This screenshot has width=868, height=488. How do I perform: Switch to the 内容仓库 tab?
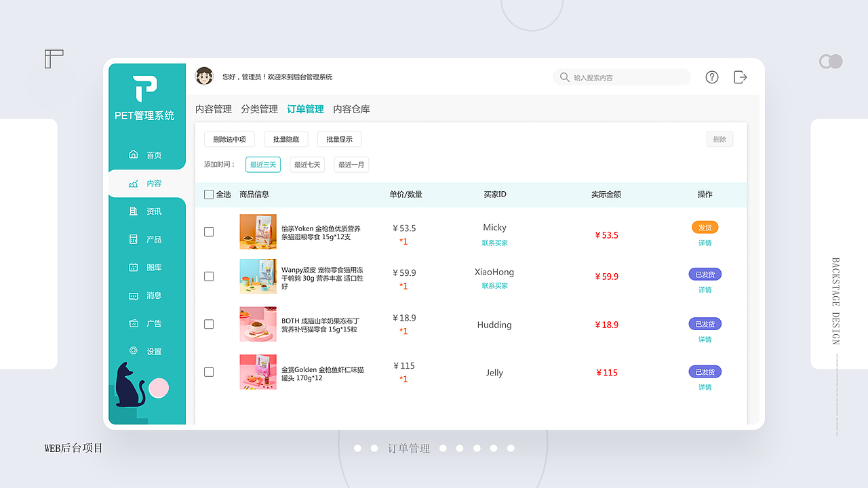(351, 109)
